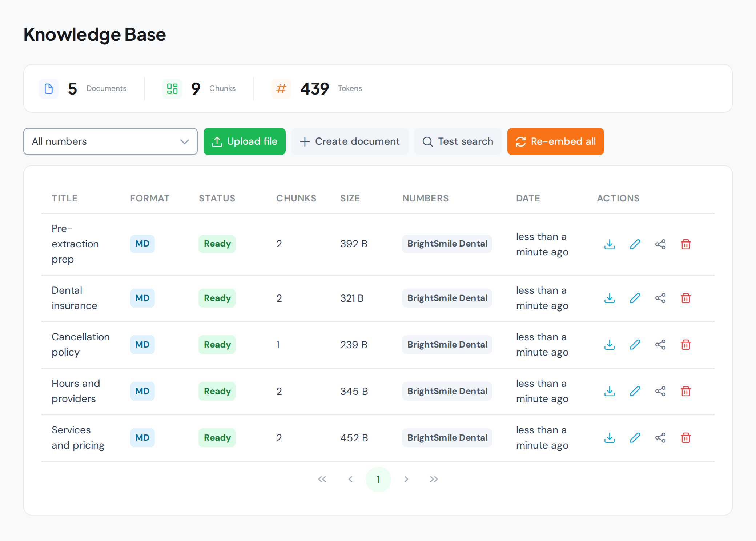The height and width of the screenshot is (541, 756).
Task: Go to the first page of results
Action: (x=322, y=479)
